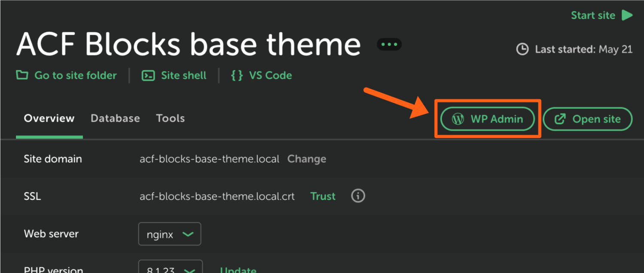644x273 pixels.
Task: Switch to the Database tab
Action: pyautogui.click(x=115, y=118)
